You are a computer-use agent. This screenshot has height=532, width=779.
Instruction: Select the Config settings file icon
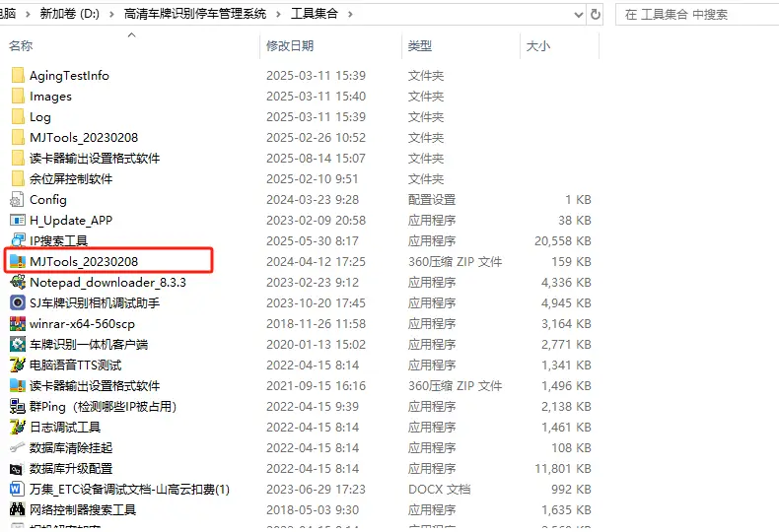click(17, 199)
